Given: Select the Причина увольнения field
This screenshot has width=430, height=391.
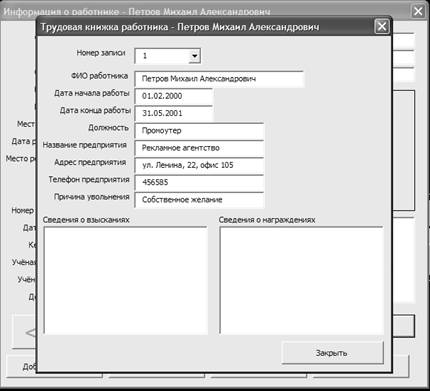Looking at the screenshot, I should pos(199,200).
